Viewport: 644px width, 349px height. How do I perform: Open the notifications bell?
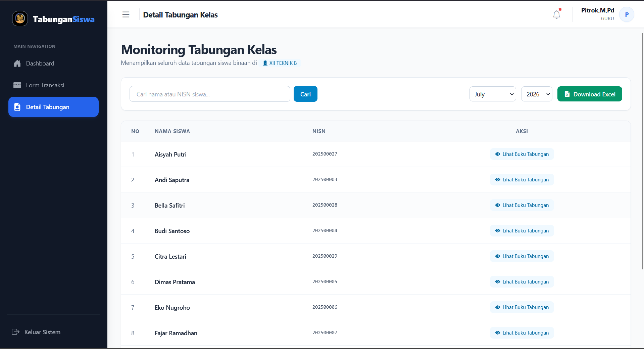click(556, 14)
